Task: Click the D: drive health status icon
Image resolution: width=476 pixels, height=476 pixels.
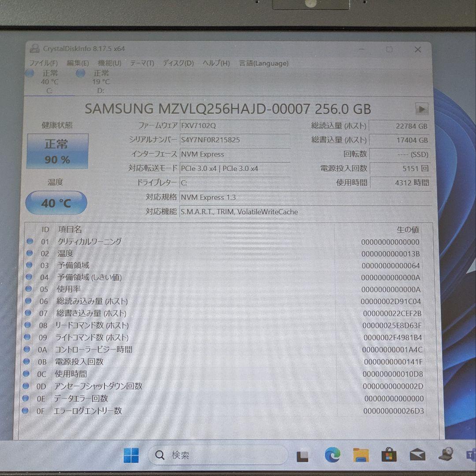Action: coord(81,74)
